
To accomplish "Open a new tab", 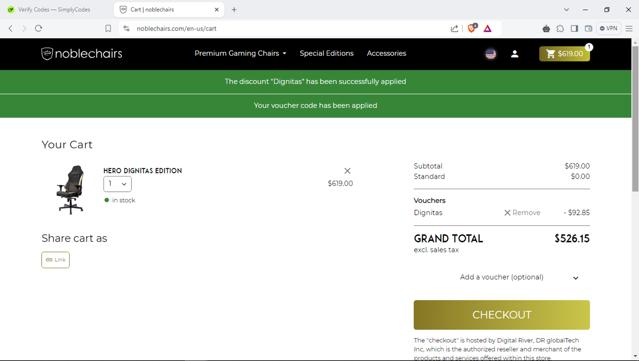I will 234,9.
